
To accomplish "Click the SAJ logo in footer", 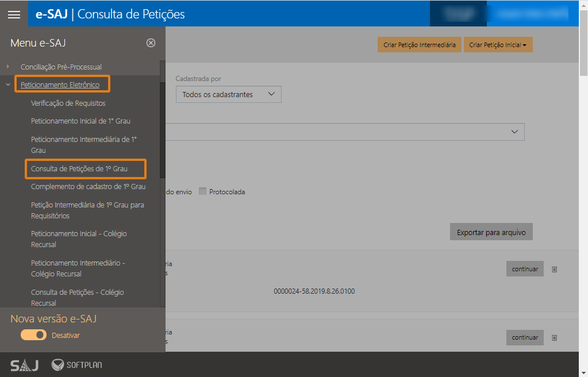I will click(24, 364).
